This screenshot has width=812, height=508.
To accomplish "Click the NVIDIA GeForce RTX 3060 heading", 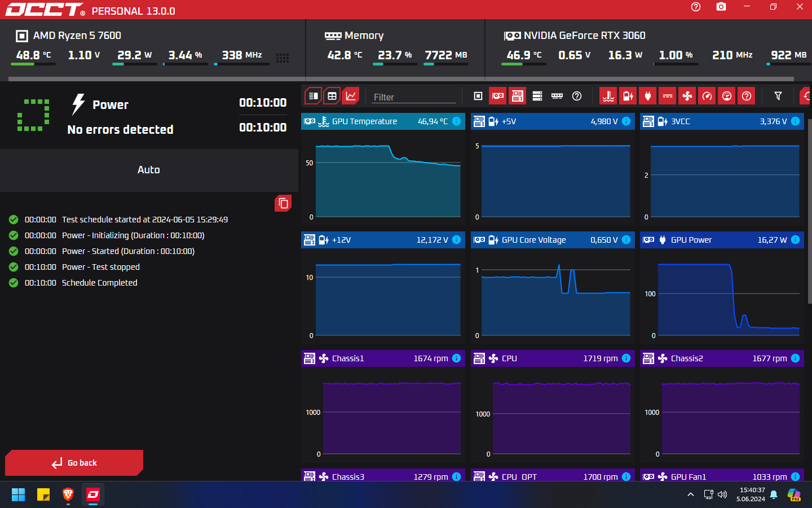I will [x=584, y=36].
